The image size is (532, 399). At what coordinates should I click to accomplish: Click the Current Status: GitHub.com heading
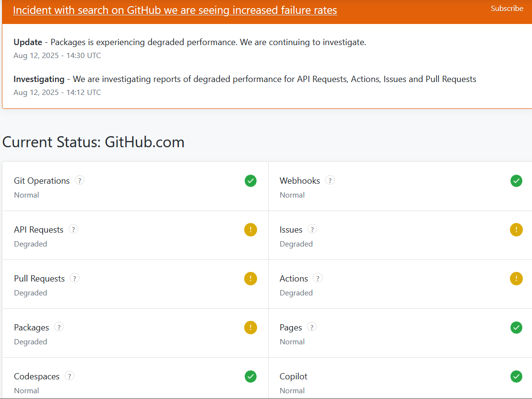coord(94,142)
